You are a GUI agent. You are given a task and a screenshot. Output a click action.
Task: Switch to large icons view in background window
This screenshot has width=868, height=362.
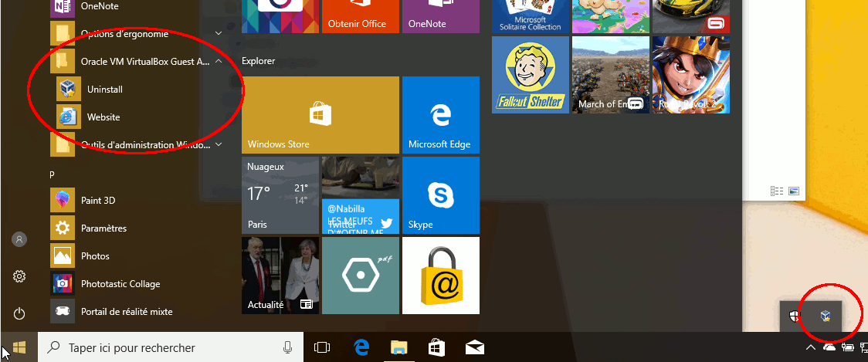point(794,191)
